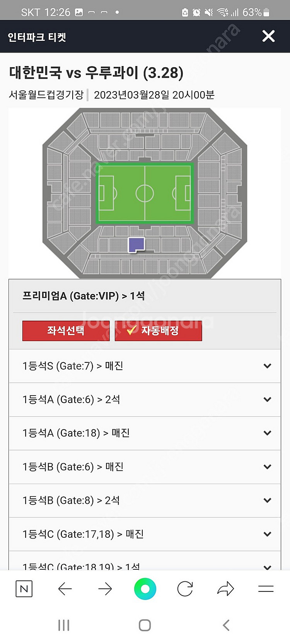Tap the green circle Naver search button
The height and width of the screenshot is (644, 290).
click(145, 589)
